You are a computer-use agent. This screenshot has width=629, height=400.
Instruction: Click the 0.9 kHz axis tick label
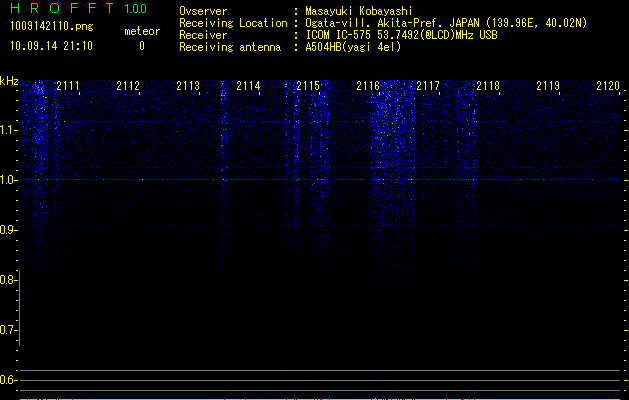point(8,230)
